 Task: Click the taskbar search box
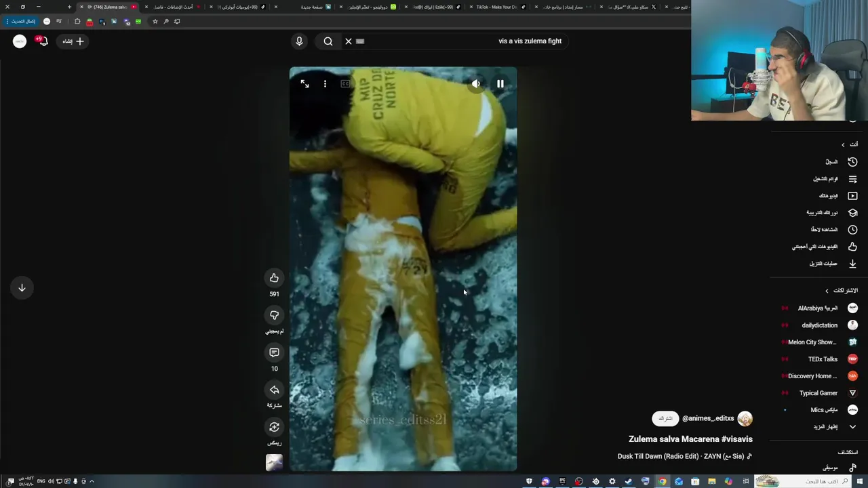click(x=804, y=481)
